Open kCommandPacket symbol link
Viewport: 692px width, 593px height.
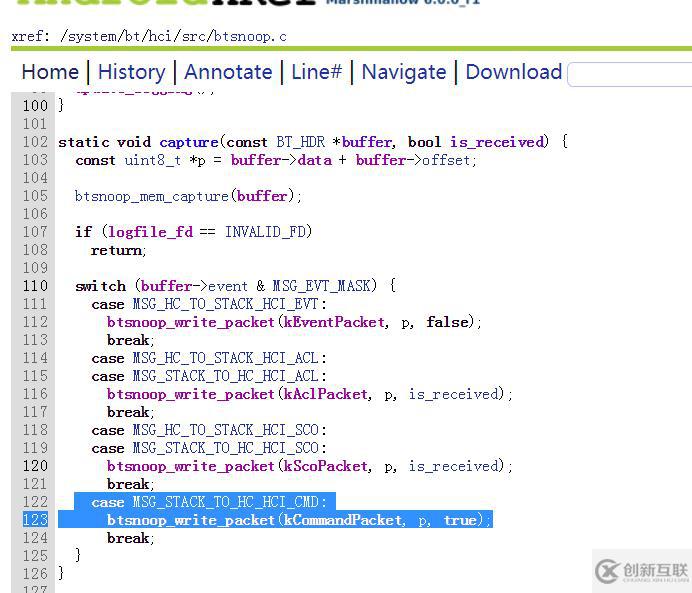342,520
